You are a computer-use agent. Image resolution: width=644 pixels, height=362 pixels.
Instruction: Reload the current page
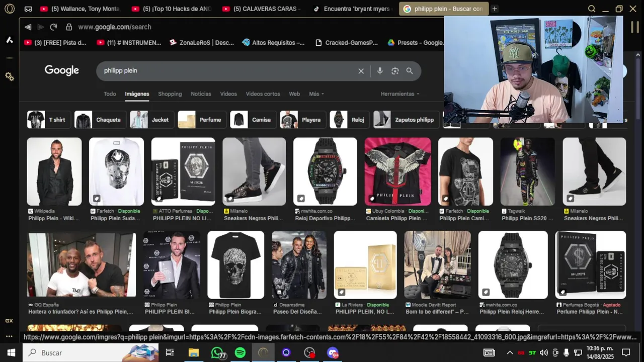tap(53, 27)
